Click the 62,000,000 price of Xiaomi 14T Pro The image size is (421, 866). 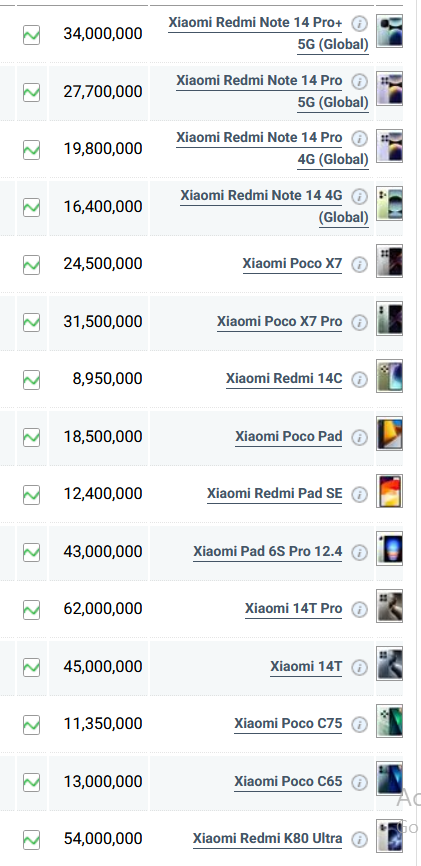103,609
